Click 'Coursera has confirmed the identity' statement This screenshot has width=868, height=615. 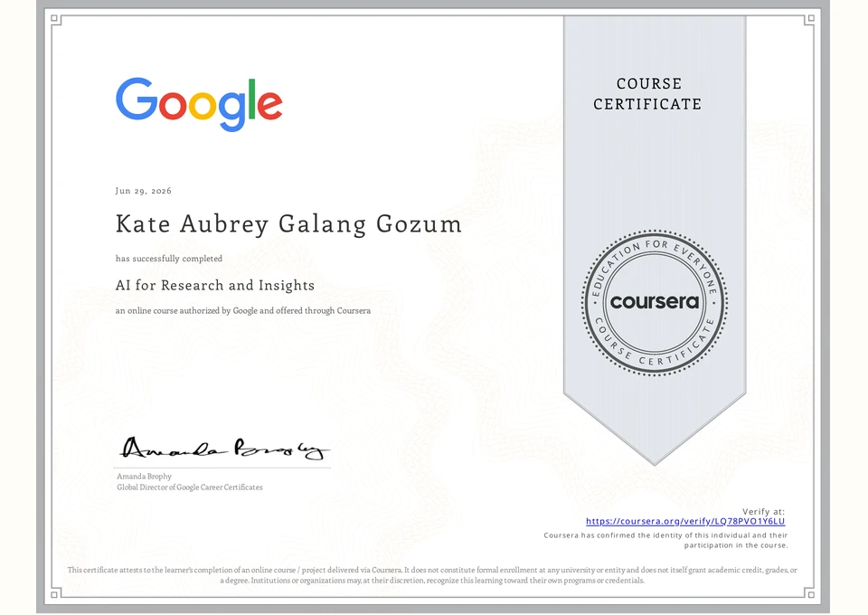click(665, 540)
